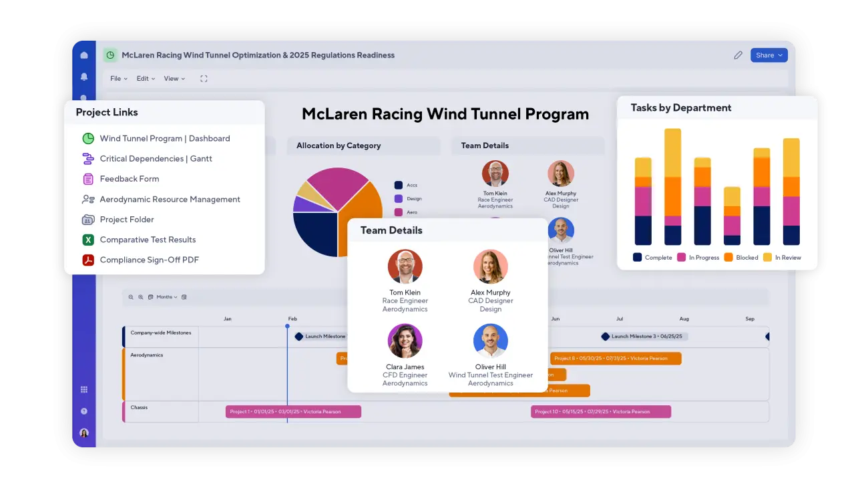
Task: Expand the Months timescale dropdown
Action: pyautogui.click(x=166, y=297)
